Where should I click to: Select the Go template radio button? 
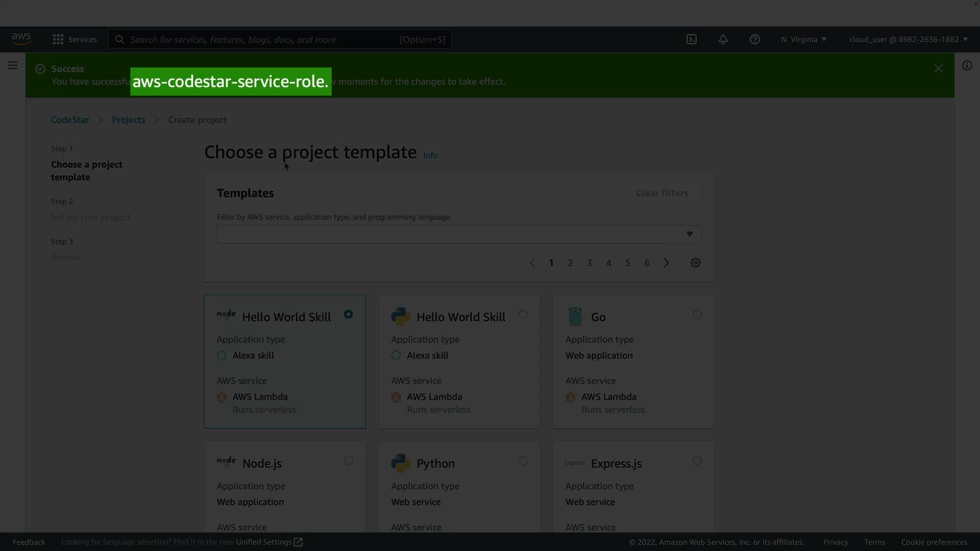697,314
